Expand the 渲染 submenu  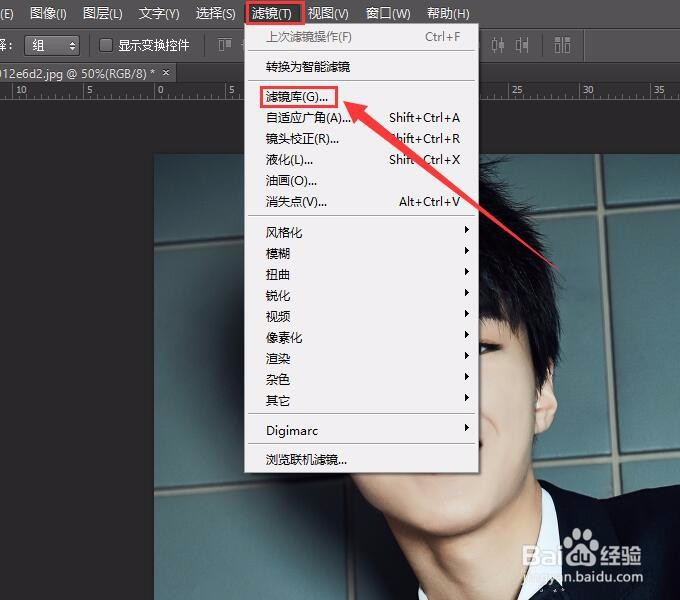pyautogui.click(x=362, y=359)
